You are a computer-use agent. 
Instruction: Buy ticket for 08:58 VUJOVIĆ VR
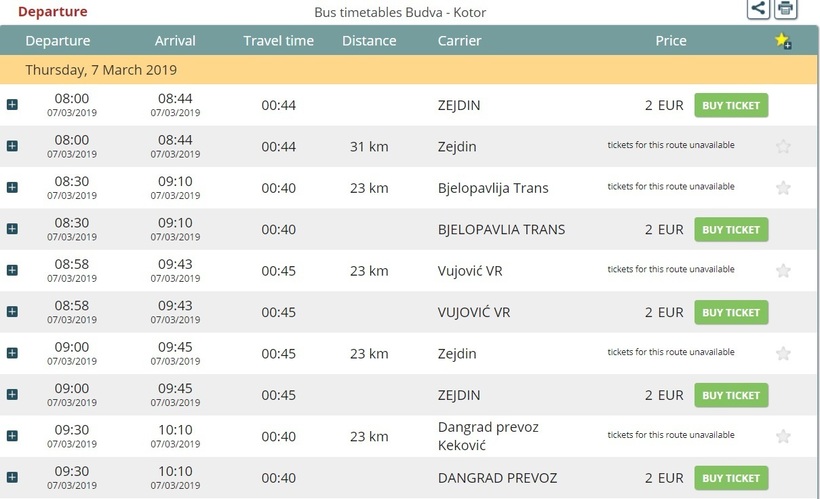point(731,312)
